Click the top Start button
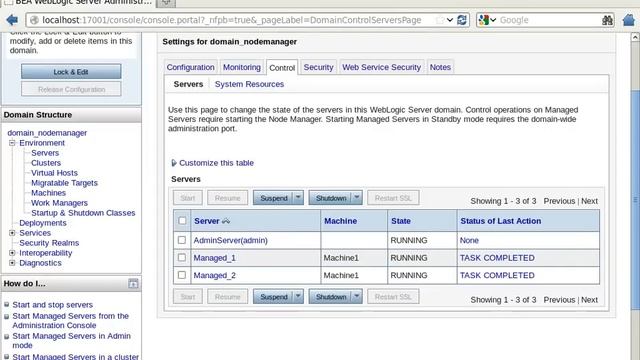This screenshot has height=360, width=640. (188, 198)
